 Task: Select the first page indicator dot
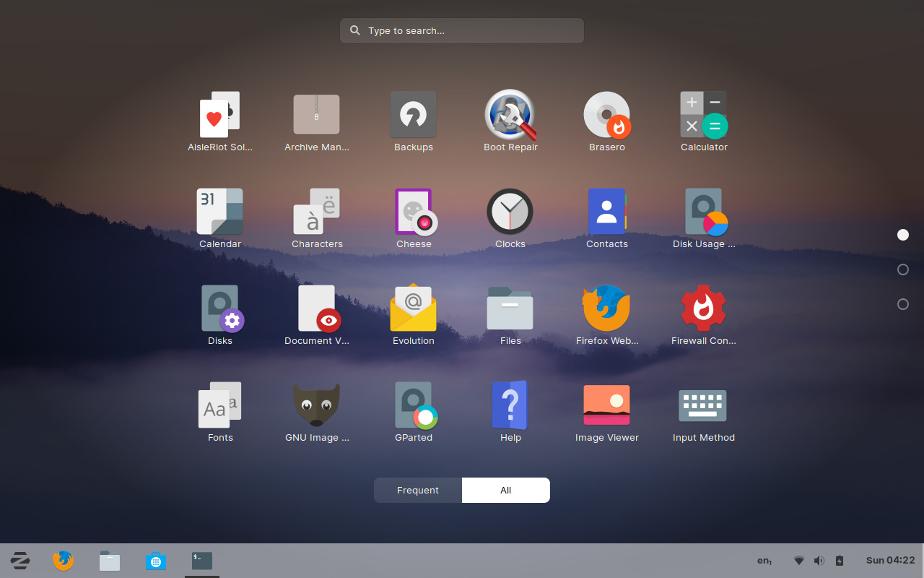click(903, 234)
